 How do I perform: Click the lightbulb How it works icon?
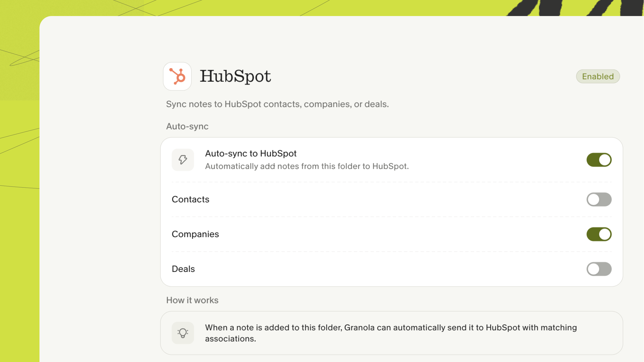pos(183,333)
